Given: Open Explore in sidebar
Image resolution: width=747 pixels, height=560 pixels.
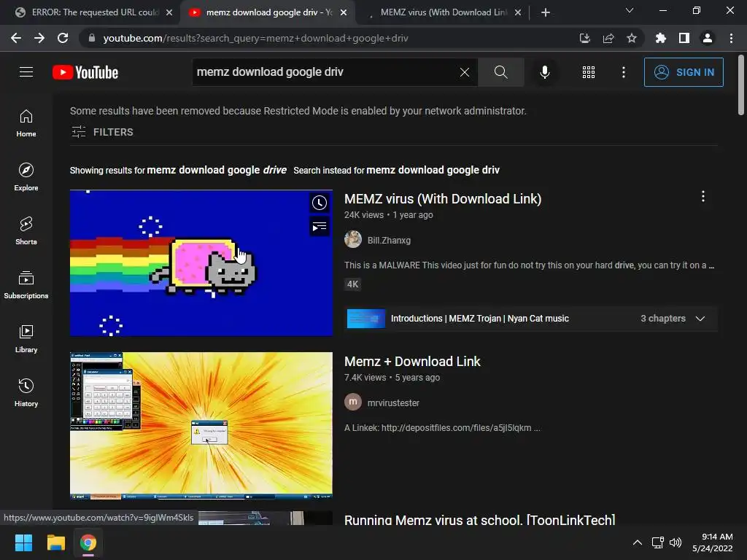Looking at the screenshot, I should (26, 177).
